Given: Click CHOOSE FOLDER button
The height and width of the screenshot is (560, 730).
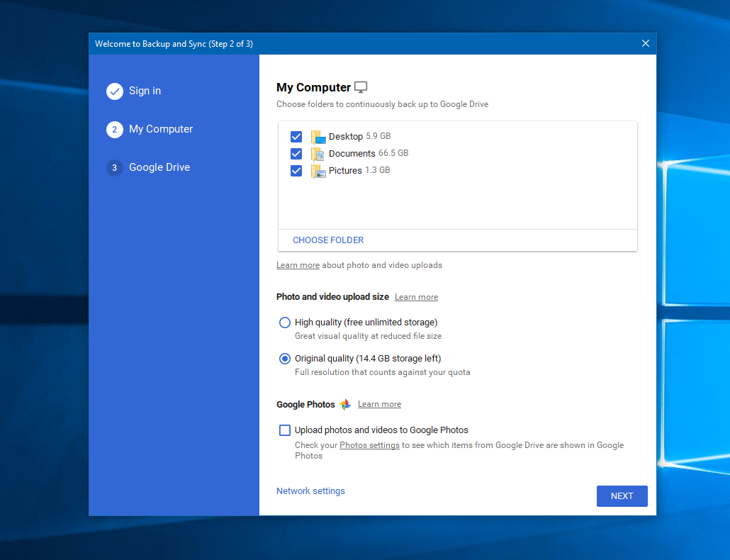Looking at the screenshot, I should tap(328, 240).
